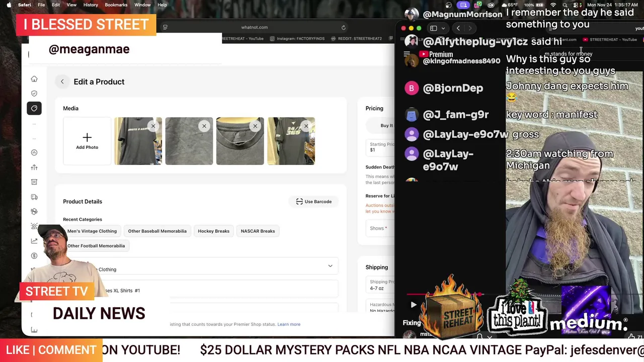Toggle sidebar in the right Safari window
Image resolution: width=644 pixels, height=362 pixels.
(433, 28)
